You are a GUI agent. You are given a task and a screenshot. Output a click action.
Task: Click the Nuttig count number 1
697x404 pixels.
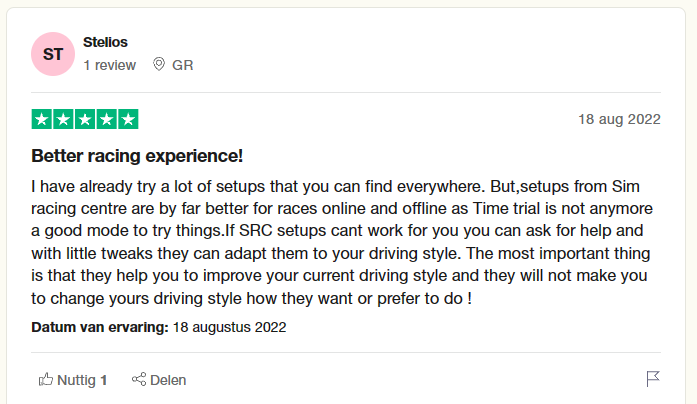click(x=104, y=380)
